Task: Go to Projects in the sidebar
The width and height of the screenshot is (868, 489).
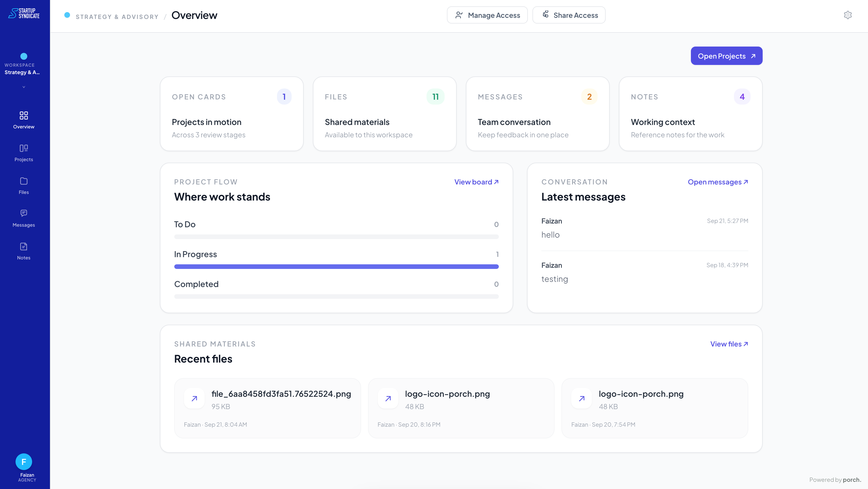Action: coord(24,153)
